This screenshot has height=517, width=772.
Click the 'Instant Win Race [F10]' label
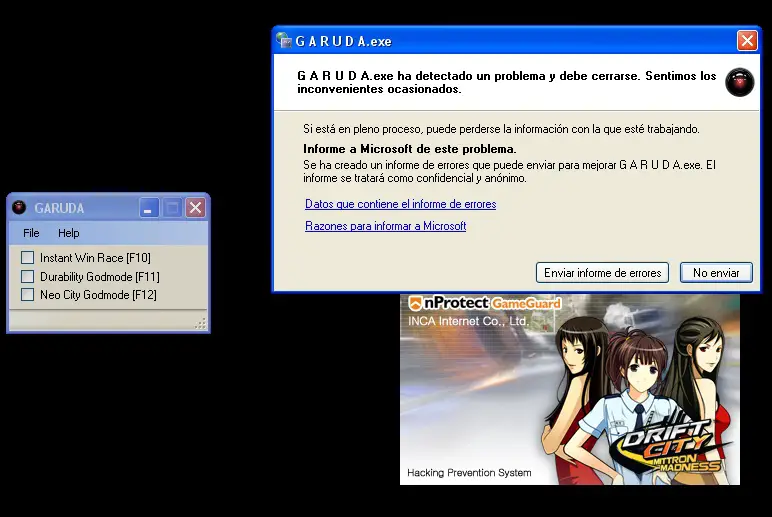(96, 258)
